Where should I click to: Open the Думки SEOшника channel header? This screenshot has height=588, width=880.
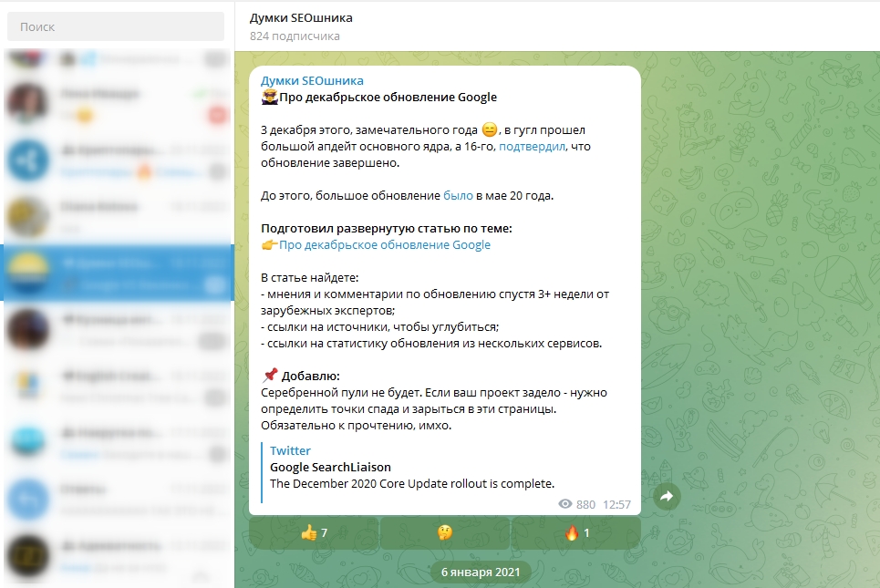301,18
